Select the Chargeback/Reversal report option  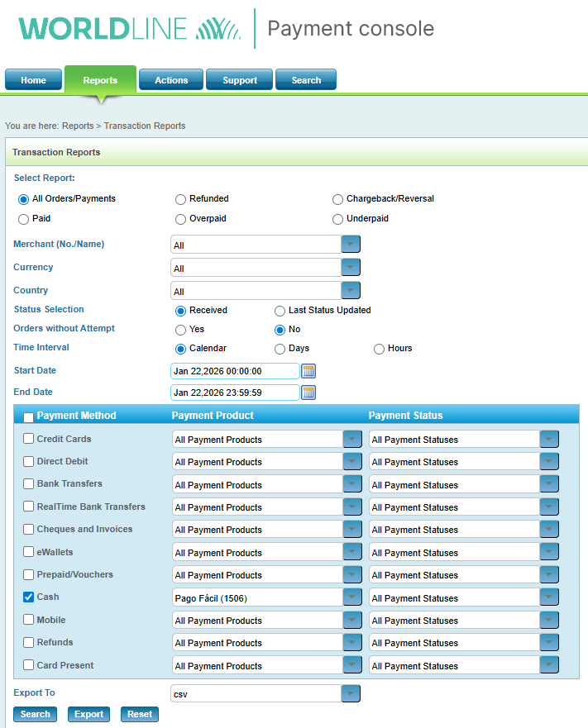(337, 200)
